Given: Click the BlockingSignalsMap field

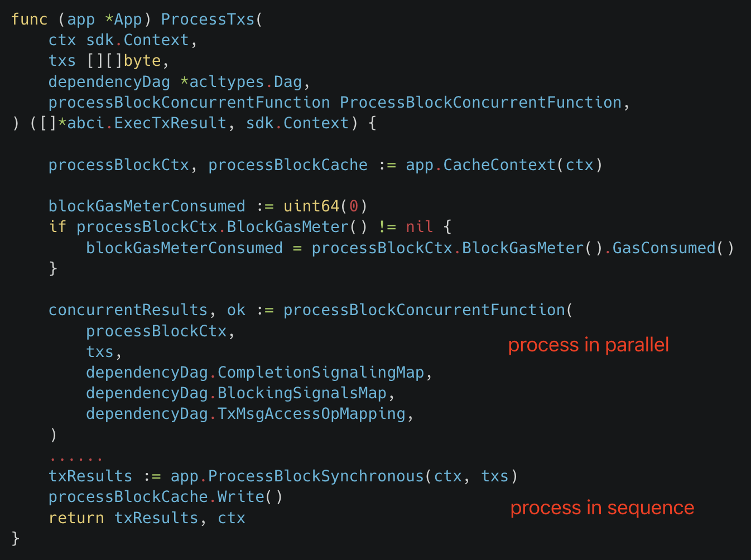Looking at the screenshot, I should (302, 393).
